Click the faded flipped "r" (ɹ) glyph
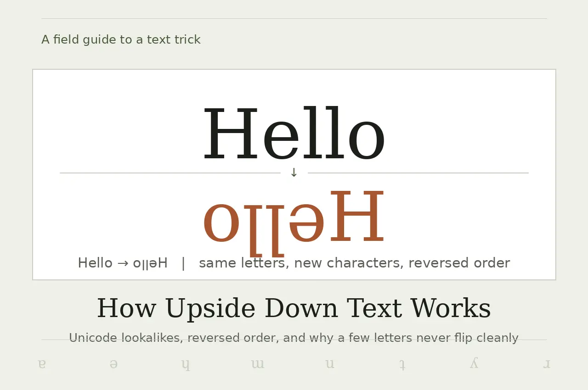The image size is (588, 390). pos(547,364)
